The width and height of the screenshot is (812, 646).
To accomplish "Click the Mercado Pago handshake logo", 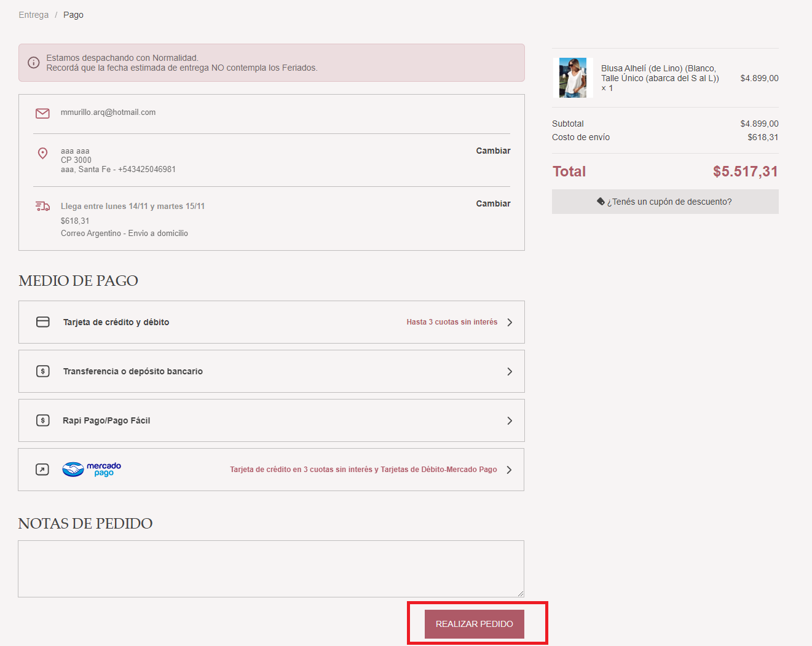I will 73,470.
